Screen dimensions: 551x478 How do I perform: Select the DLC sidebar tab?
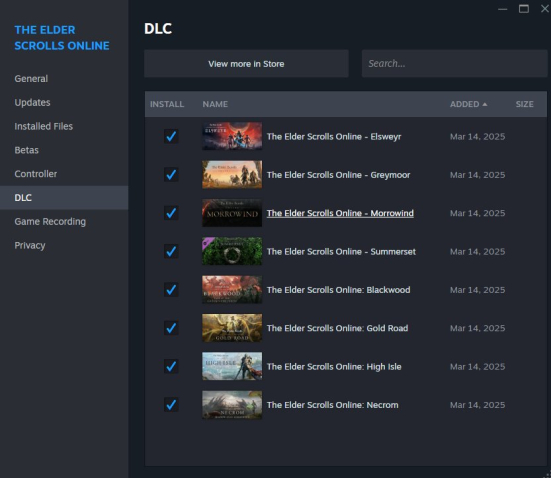[64, 198]
